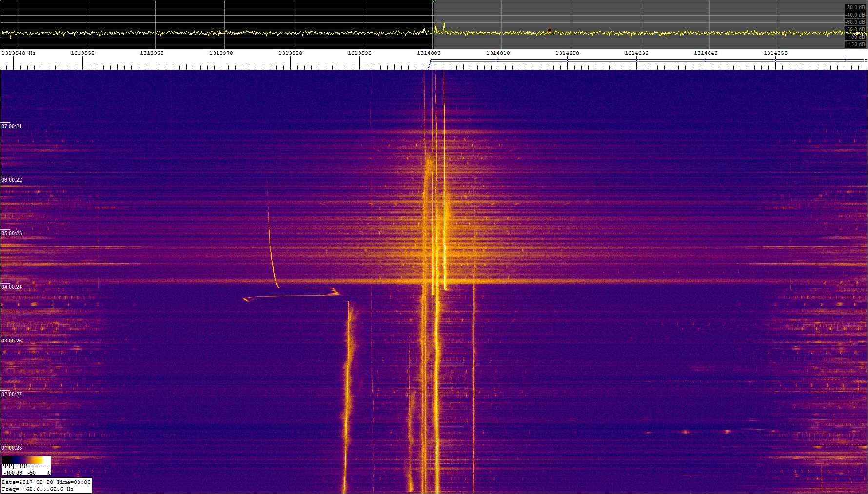The width and height of the screenshot is (868, 494).
Task: Select the 05:00:23 time marker
Action: [x=12, y=233]
